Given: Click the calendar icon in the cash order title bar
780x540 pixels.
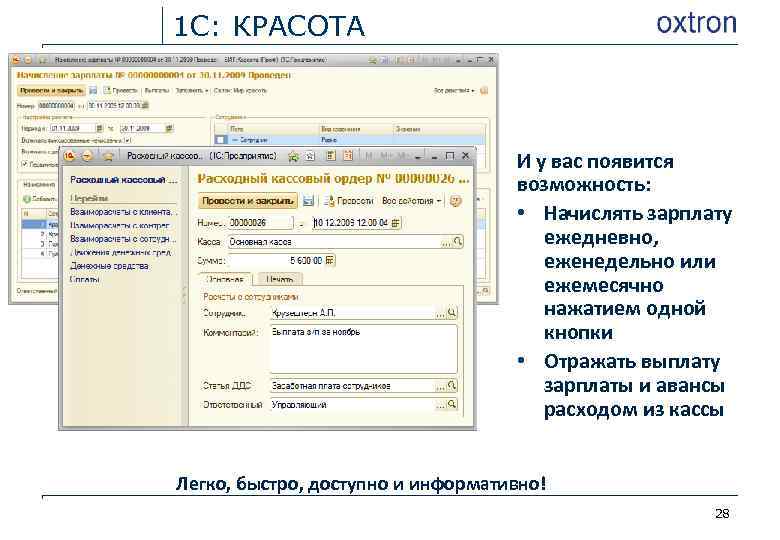Looking at the screenshot, I should pyautogui.click(x=348, y=156).
